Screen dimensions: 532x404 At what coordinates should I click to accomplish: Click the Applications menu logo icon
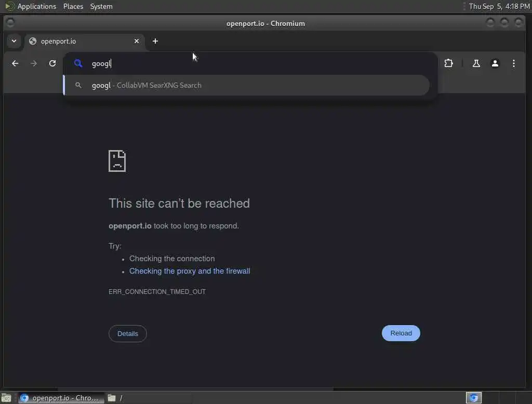[x=9, y=6]
